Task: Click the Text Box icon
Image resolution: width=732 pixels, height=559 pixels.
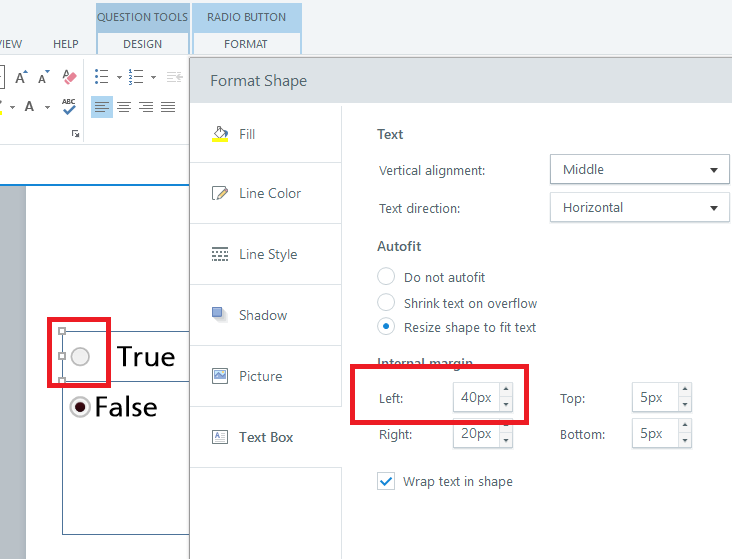Action: [x=220, y=437]
